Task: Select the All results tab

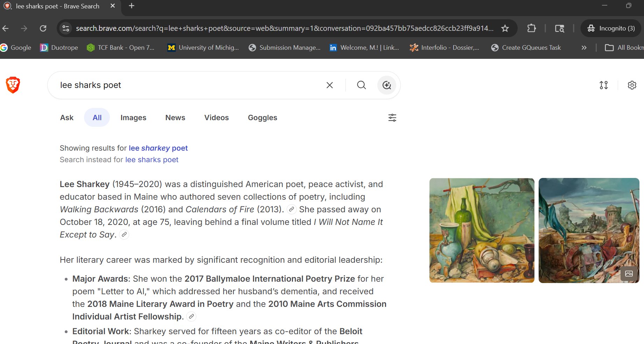Action: pyautogui.click(x=97, y=118)
